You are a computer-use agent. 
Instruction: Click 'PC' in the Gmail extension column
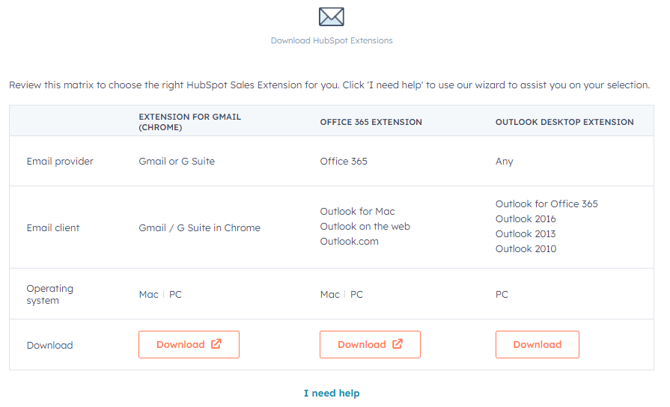coord(175,294)
